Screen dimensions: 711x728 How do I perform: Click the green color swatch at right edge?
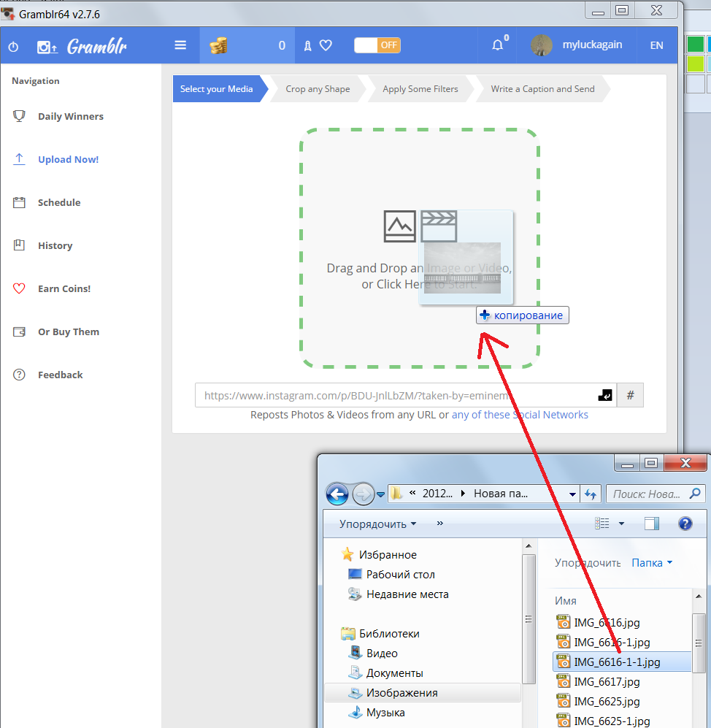coord(695,45)
